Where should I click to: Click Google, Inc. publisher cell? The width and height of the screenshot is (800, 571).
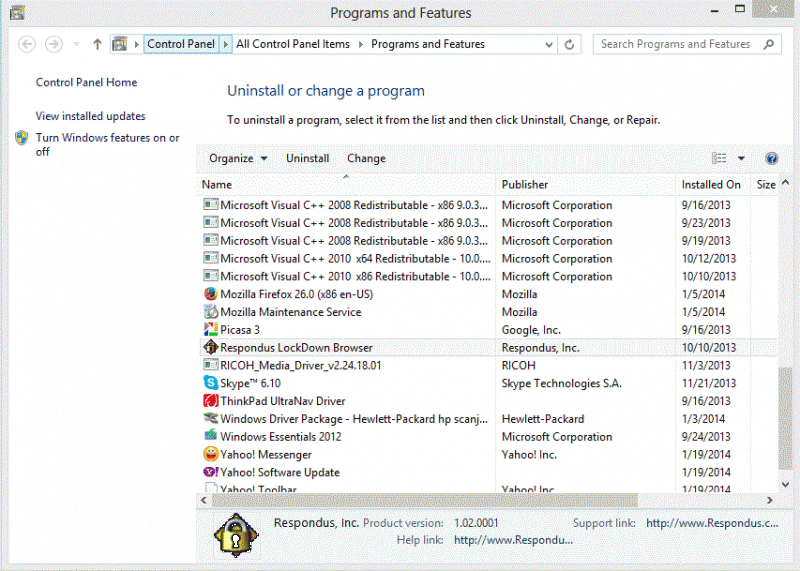click(x=531, y=330)
